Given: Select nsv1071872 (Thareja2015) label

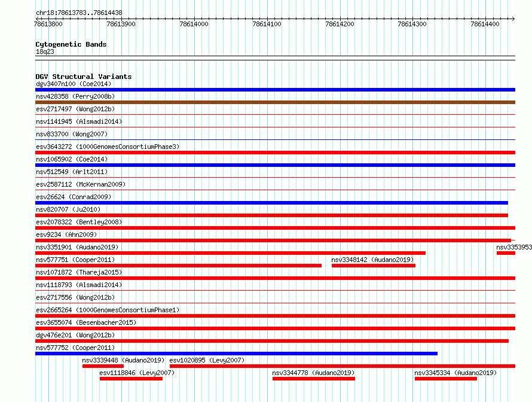Looking at the screenshot, I should (x=79, y=272).
